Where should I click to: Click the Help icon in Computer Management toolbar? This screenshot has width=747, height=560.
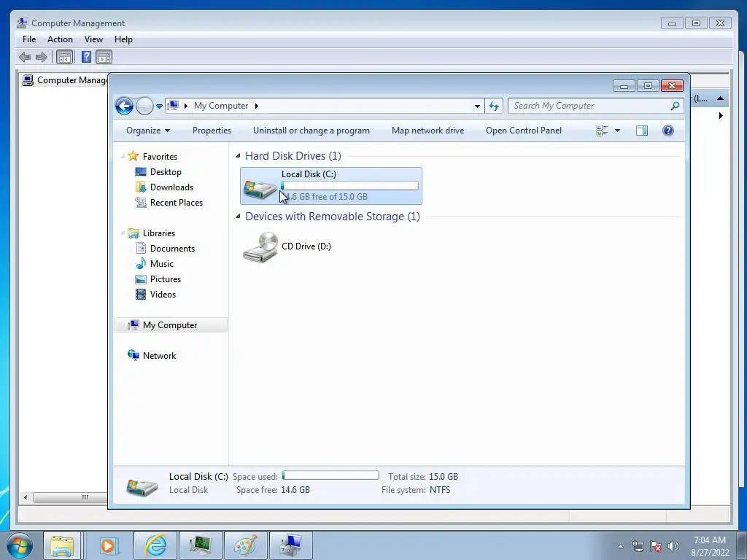[x=86, y=57]
